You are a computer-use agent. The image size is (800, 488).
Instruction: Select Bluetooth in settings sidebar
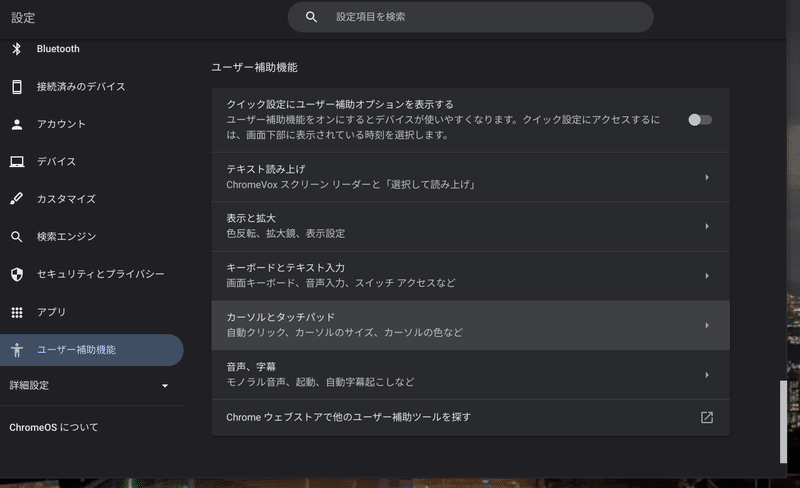coord(58,49)
